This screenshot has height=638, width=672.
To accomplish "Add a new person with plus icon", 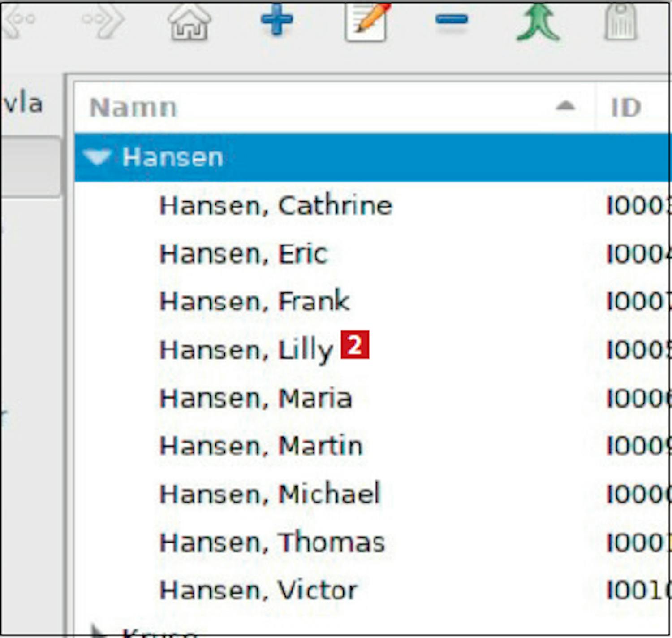I will pyautogui.click(x=276, y=20).
